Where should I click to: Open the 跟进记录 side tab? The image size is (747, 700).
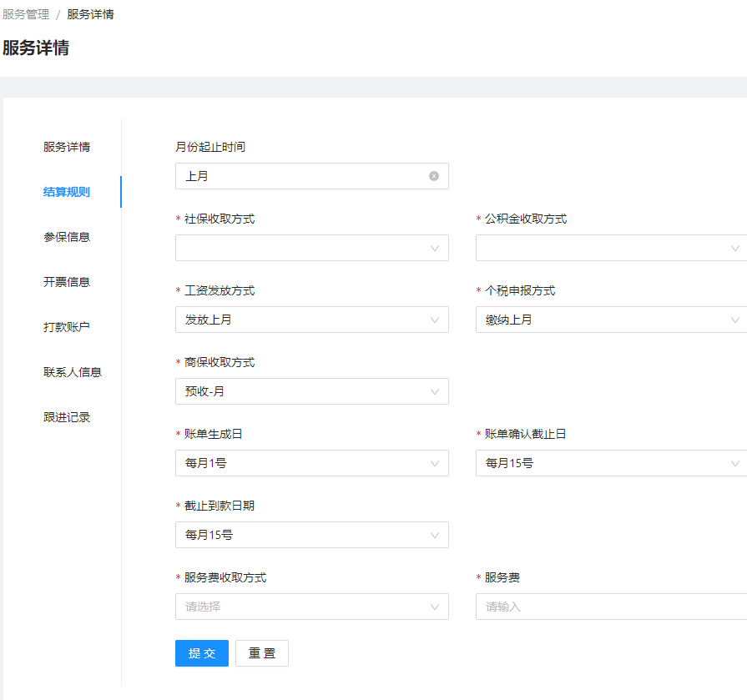67,417
